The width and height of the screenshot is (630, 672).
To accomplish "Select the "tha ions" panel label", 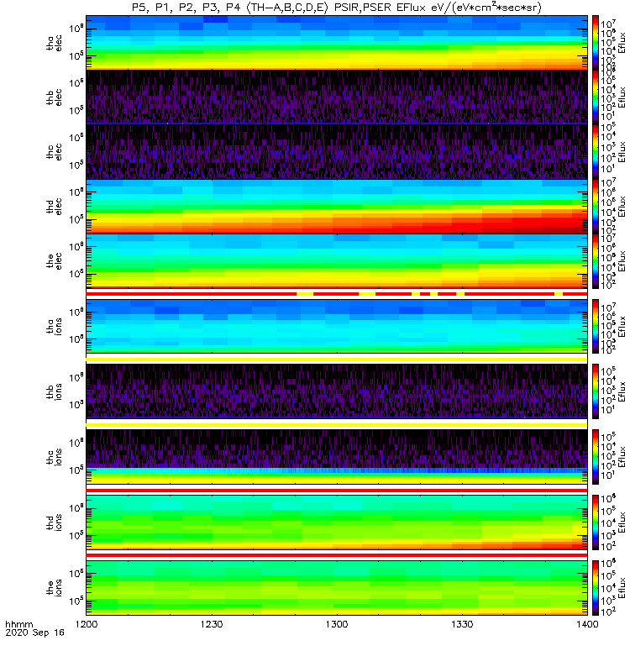I will pyautogui.click(x=54, y=326).
